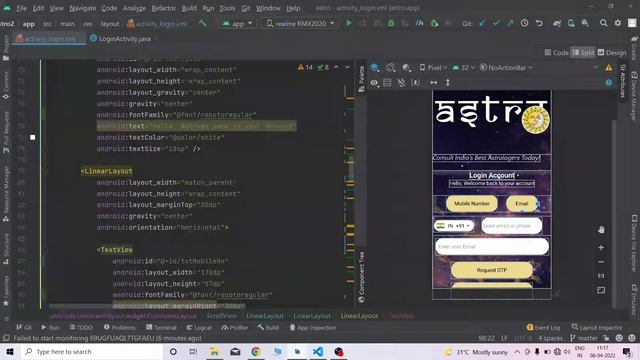Click the white color swatch in gutter
This screenshot has width=640, height=360.
33,138
